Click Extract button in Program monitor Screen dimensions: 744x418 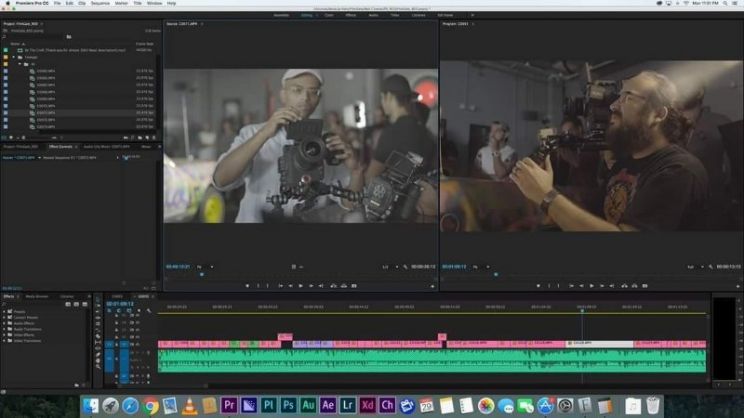point(634,286)
